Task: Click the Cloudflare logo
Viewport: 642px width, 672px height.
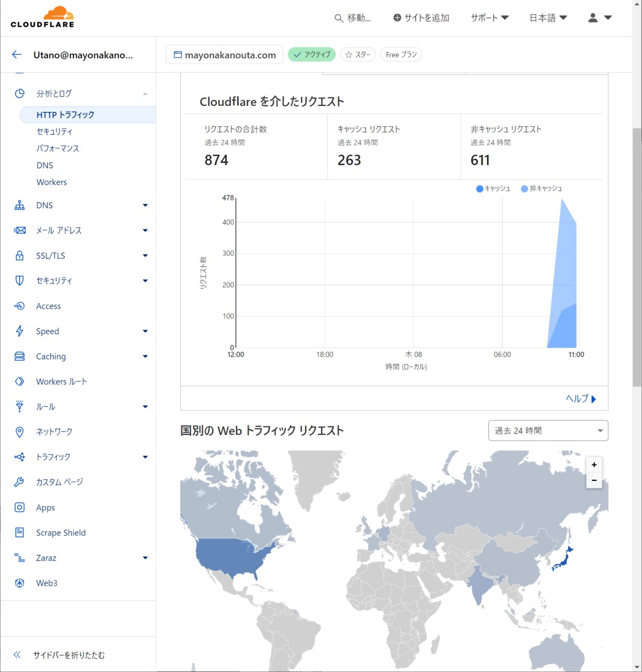Action: tap(43, 17)
